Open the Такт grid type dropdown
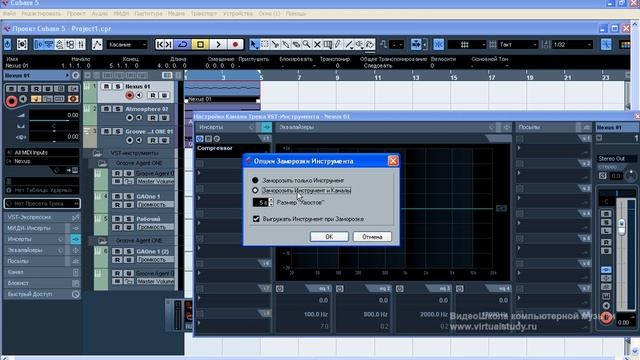The height and width of the screenshot is (360, 640). pyautogui.click(x=518, y=44)
